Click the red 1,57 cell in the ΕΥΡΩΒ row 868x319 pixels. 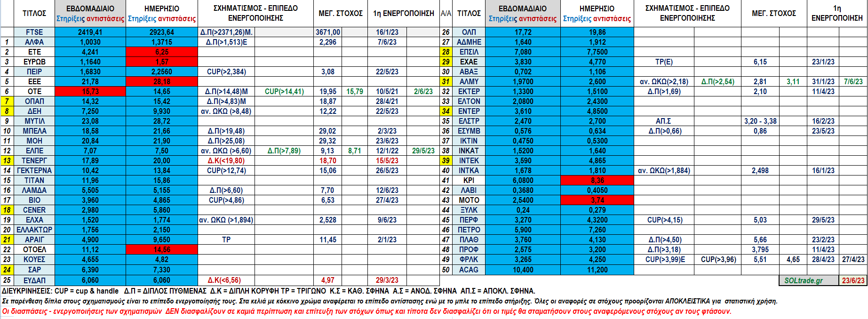pos(162,62)
